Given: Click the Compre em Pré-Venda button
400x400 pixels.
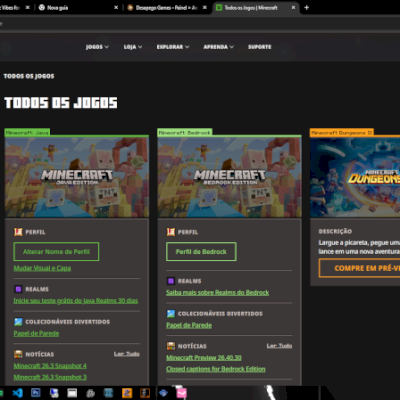Looking at the screenshot, I should 359,268.
